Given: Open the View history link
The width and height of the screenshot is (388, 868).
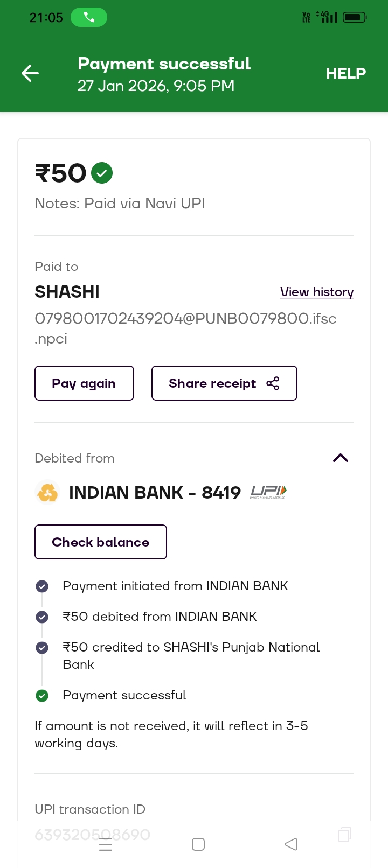Looking at the screenshot, I should coord(317,292).
